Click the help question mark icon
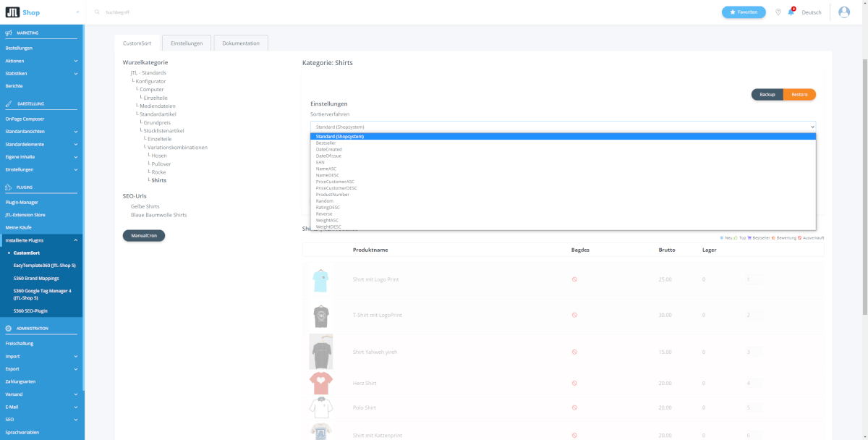Screen dimensions: 868x440 (x=778, y=12)
